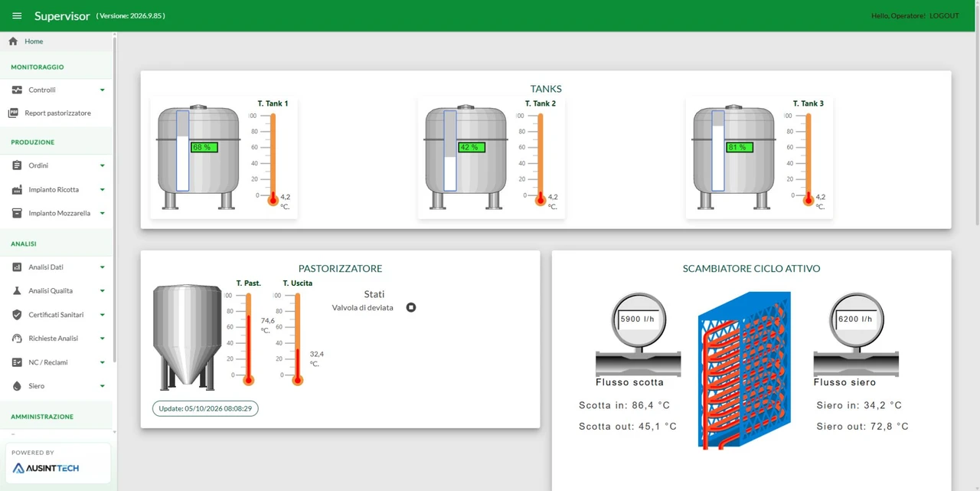980x491 pixels.
Task: Expand the Analisi Dati submenu arrow
Action: pos(102,267)
